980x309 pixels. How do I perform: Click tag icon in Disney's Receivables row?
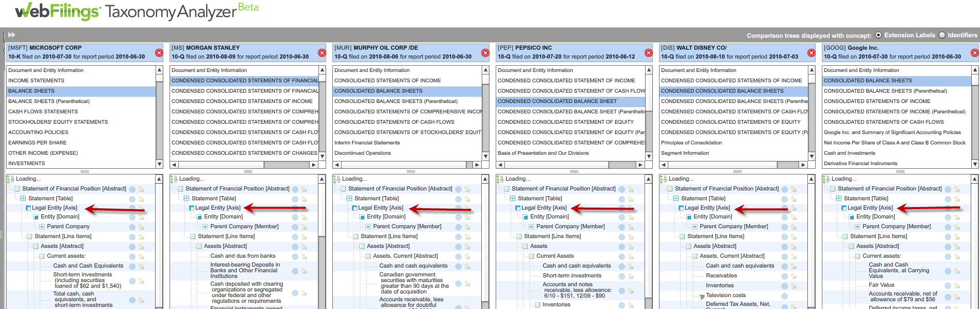click(x=793, y=276)
